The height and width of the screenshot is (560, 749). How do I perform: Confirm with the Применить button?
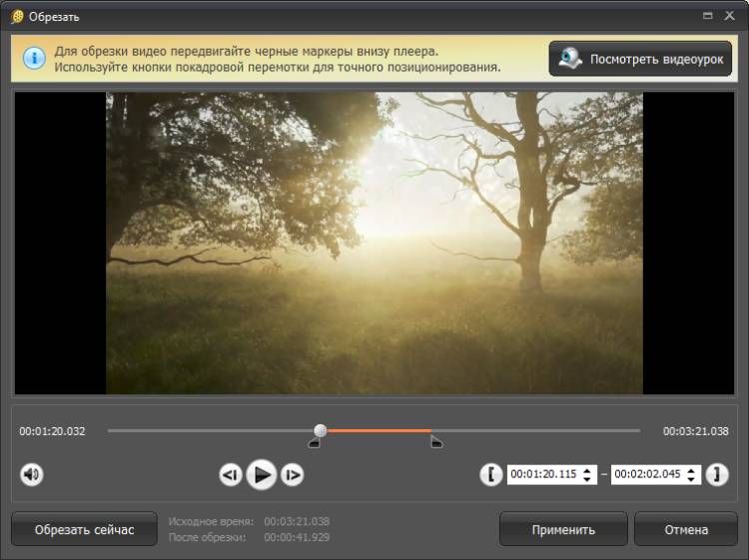[x=563, y=530]
